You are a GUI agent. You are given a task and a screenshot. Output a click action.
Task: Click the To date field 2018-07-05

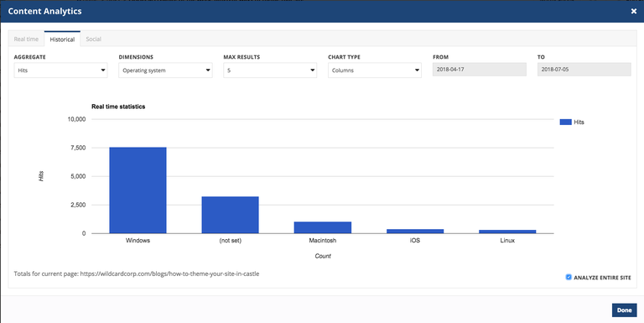(x=584, y=70)
